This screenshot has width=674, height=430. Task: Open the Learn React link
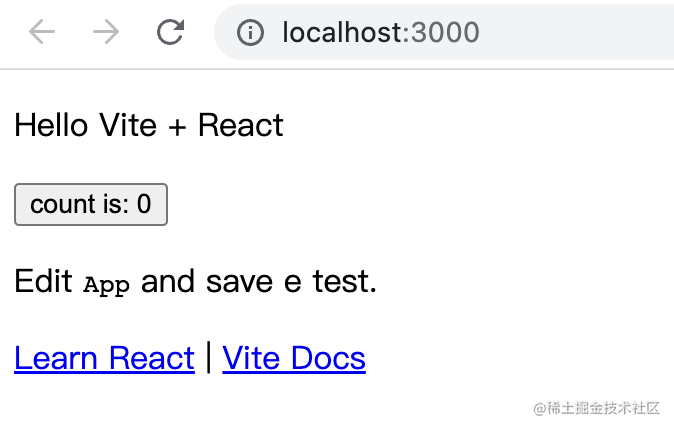pyautogui.click(x=104, y=358)
